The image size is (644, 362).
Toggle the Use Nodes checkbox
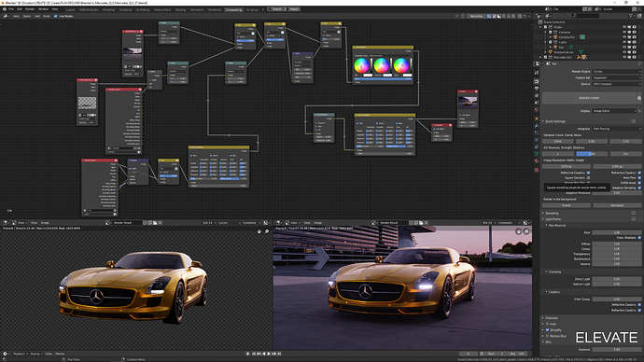(55, 16)
